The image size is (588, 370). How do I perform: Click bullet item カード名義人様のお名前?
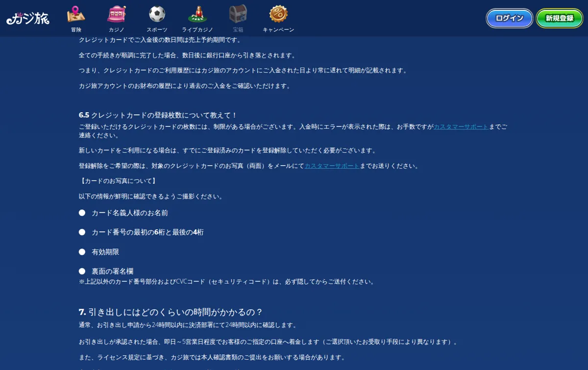(130, 213)
